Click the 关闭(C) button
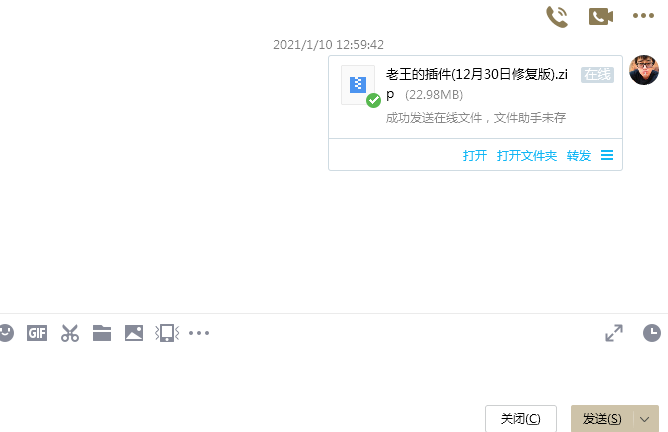Image resolution: width=668 pixels, height=432 pixels. coord(521,419)
